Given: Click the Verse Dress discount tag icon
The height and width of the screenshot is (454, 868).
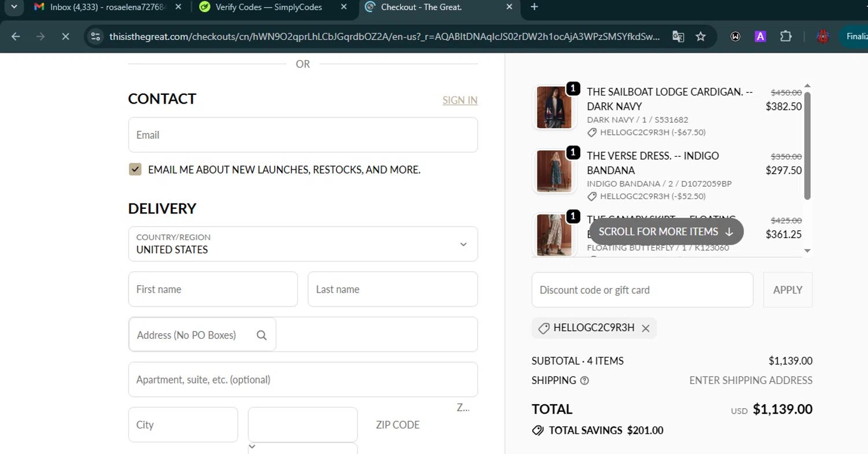Looking at the screenshot, I should 592,196.
